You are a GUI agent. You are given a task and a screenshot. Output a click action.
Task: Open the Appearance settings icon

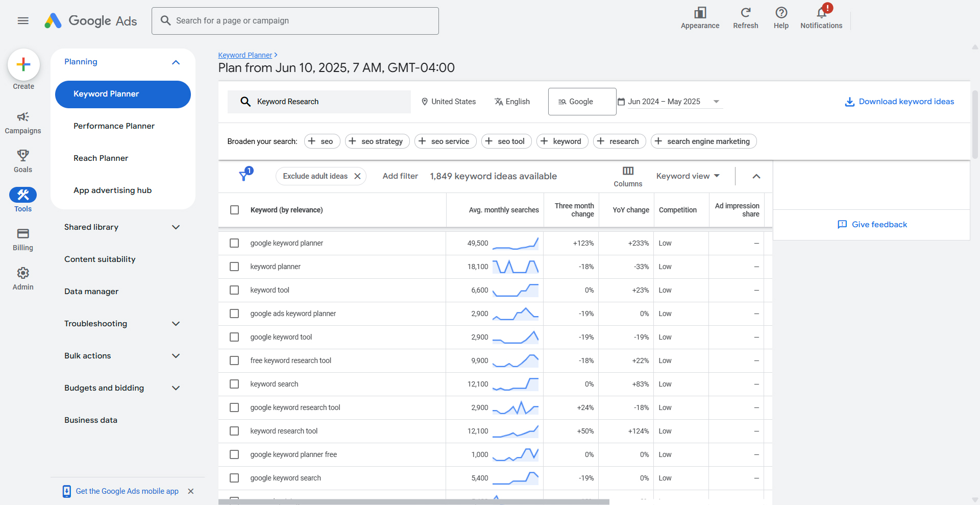click(x=700, y=12)
